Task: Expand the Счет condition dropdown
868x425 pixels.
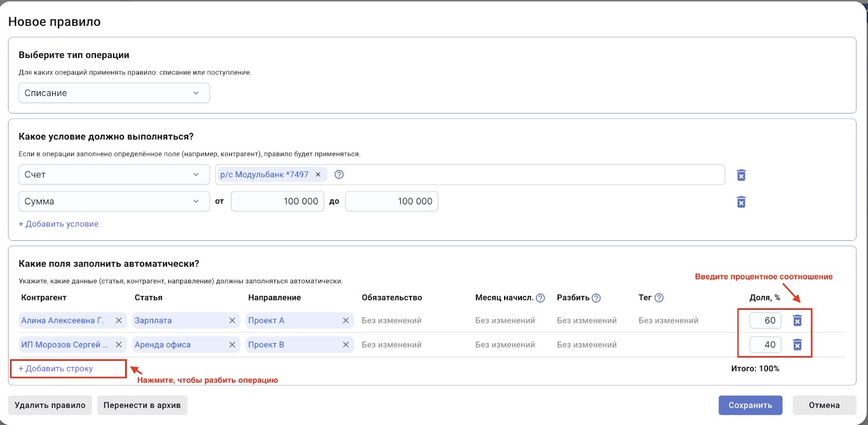Action: point(114,174)
